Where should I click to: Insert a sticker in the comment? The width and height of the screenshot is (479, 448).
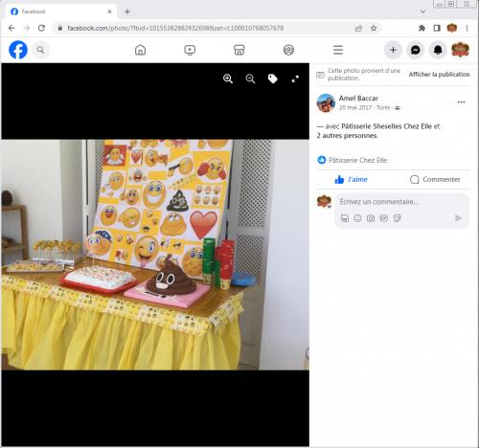tap(397, 218)
